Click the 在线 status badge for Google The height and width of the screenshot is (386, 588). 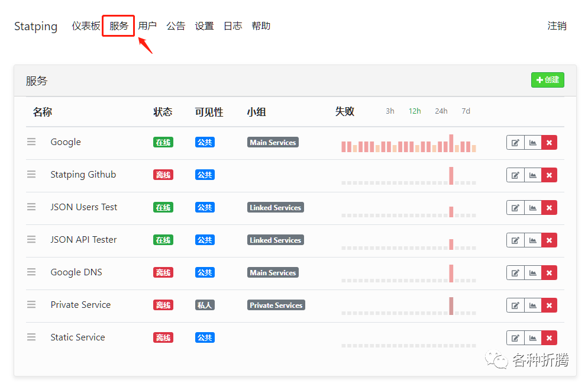pos(163,142)
